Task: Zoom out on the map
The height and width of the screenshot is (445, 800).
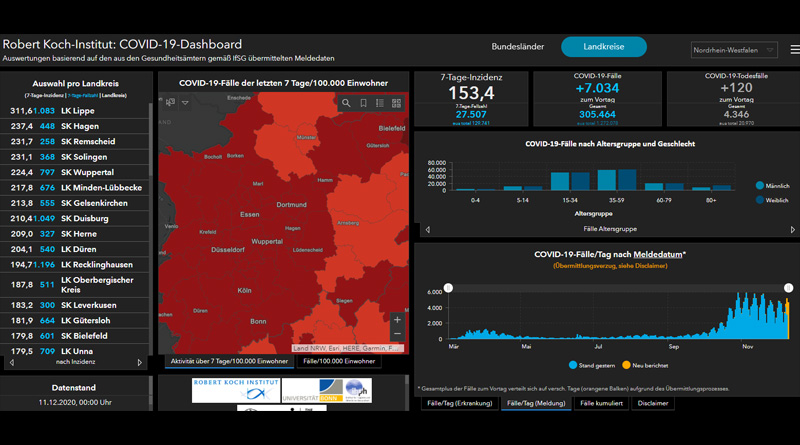Action: [x=397, y=334]
